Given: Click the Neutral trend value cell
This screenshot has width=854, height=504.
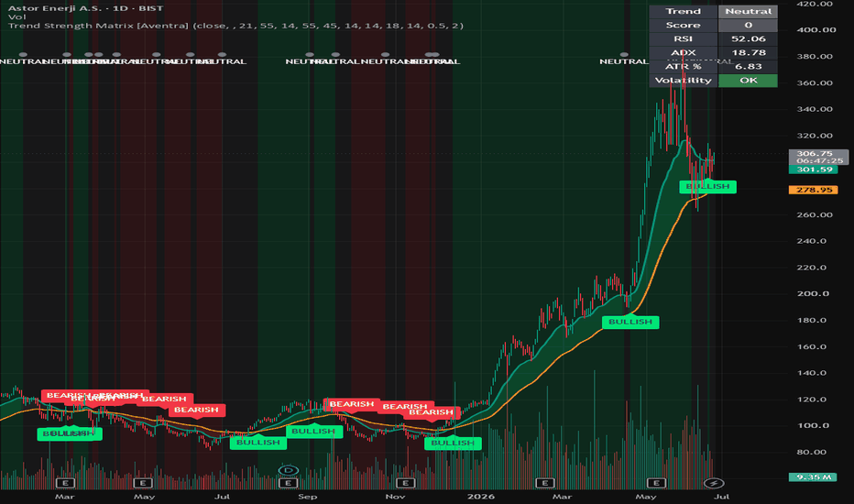Looking at the screenshot, I should (748, 11).
